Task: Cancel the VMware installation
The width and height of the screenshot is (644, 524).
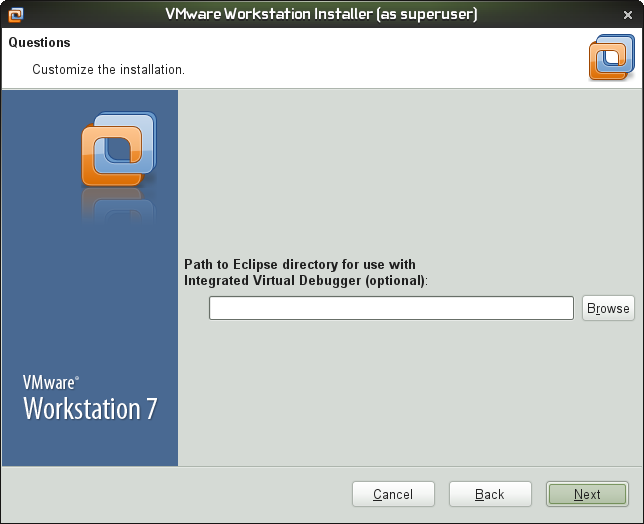Action: (393, 494)
